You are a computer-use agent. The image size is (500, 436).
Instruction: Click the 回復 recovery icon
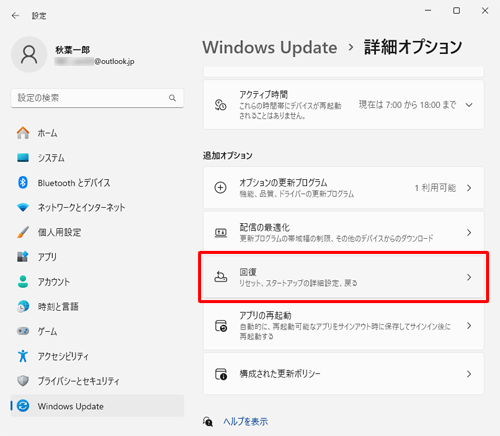(x=220, y=277)
